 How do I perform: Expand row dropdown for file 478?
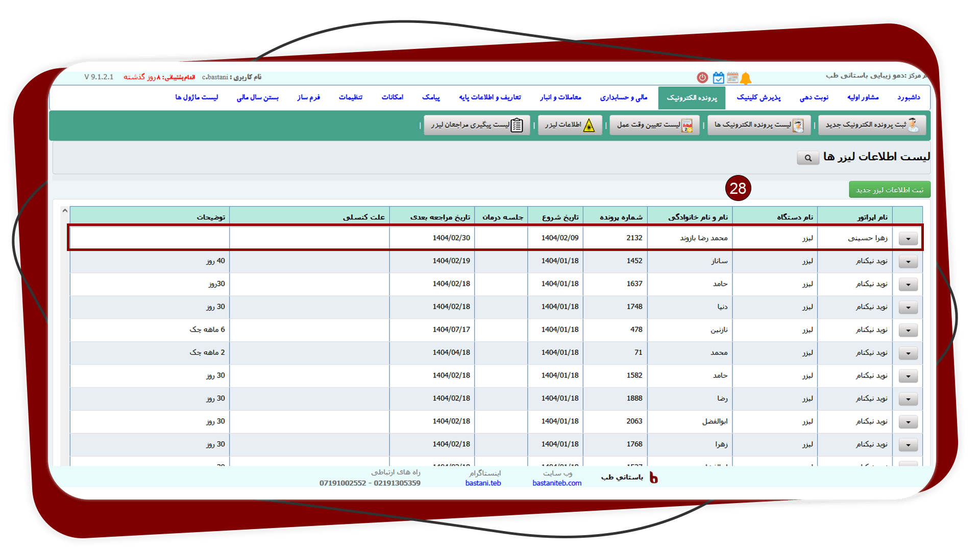908,331
